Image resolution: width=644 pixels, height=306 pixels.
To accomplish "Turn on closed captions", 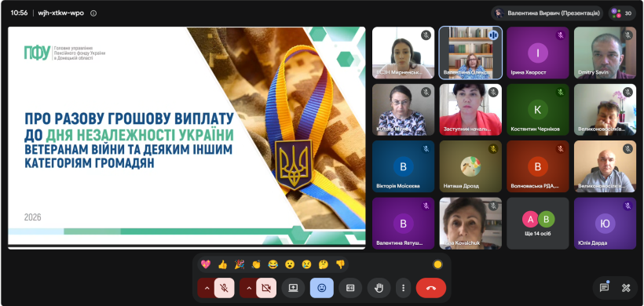I will tap(350, 288).
